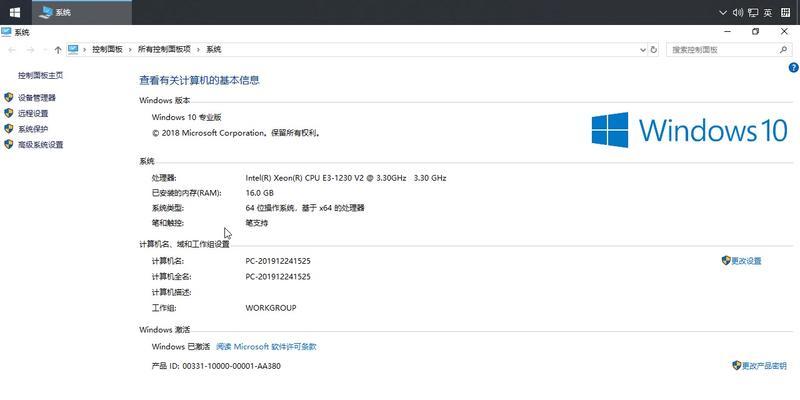
Task: Restore down the 系统 window
Action: pyautogui.click(x=756, y=32)
